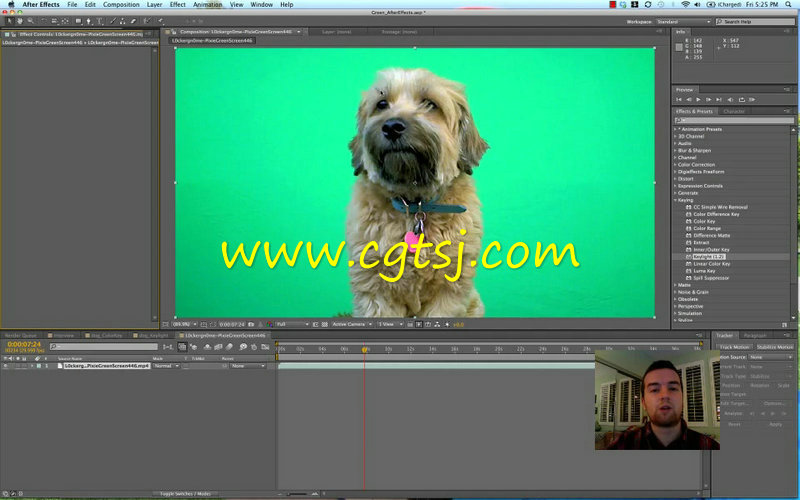Switch to the Character panel tab
The height and width of the screenshot is (500, 800).
(x=734, y=111)
